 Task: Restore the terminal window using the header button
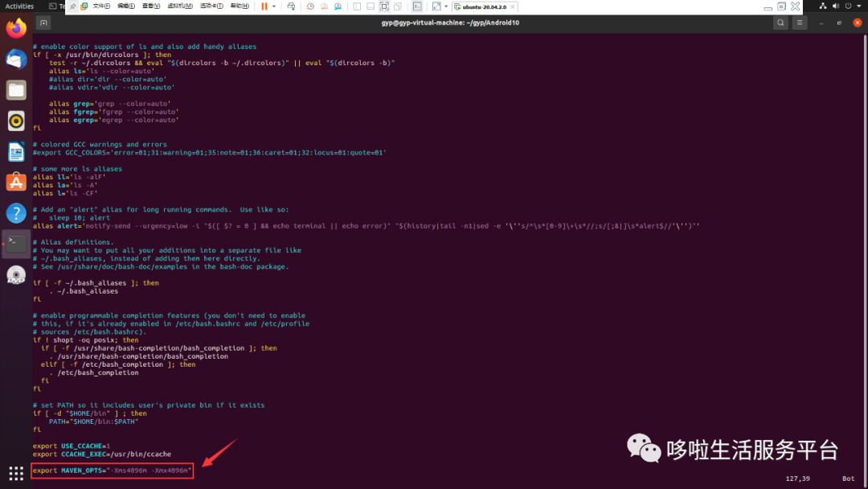[839, 23]
